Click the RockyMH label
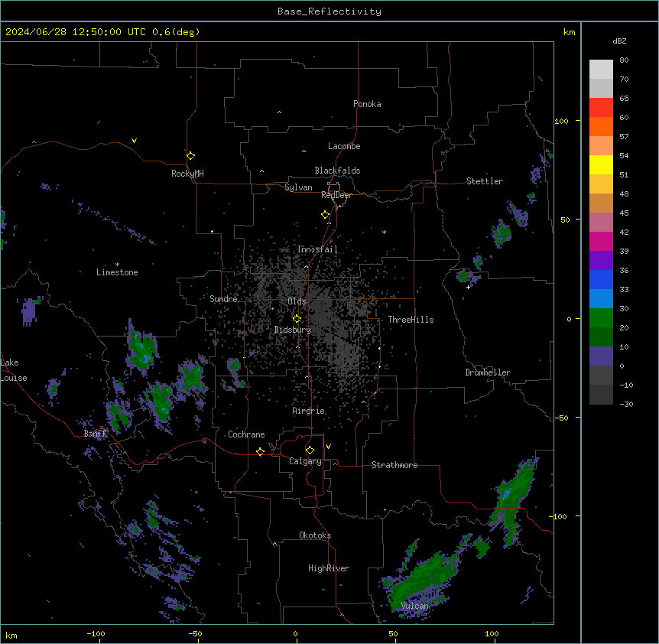This screenshot has height=644, width=659. [x=187, y=174]
